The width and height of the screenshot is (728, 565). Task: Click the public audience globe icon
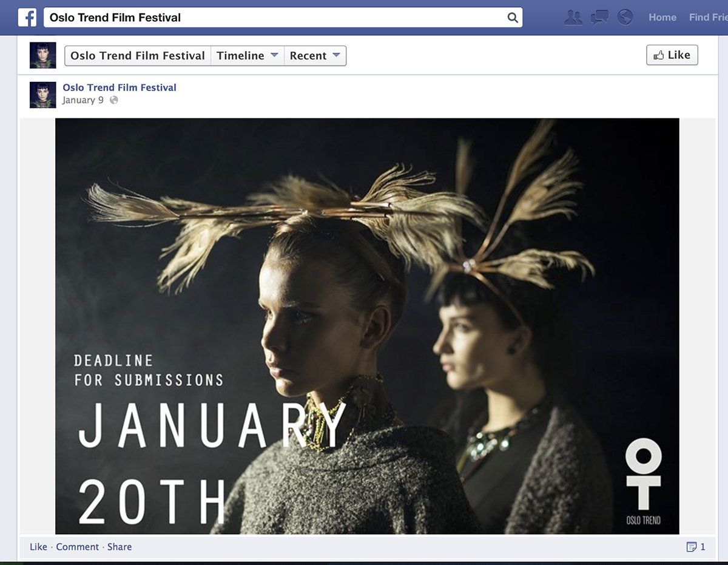(x=113, y=100)
